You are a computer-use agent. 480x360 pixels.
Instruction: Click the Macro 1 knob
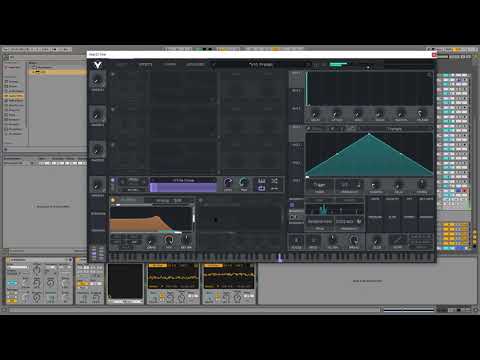97,80
